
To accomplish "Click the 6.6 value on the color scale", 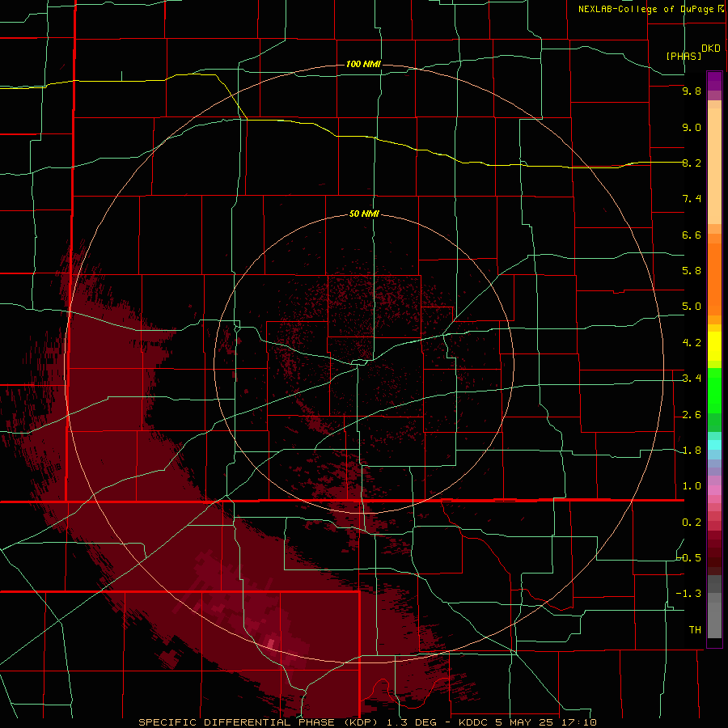I will click(692, 235).
